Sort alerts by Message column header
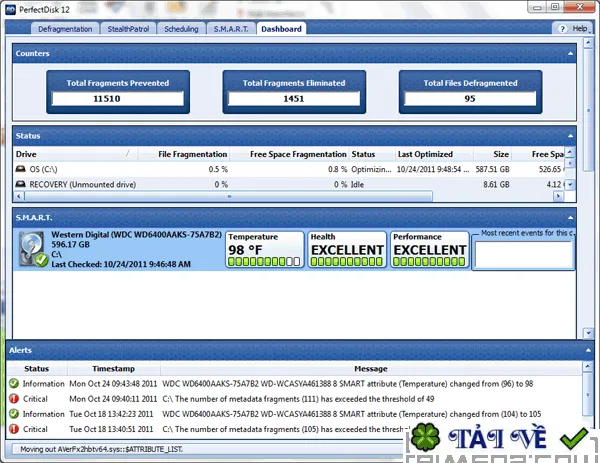The width and height of the screenshot is (600, 463). (x=371, y=369)
